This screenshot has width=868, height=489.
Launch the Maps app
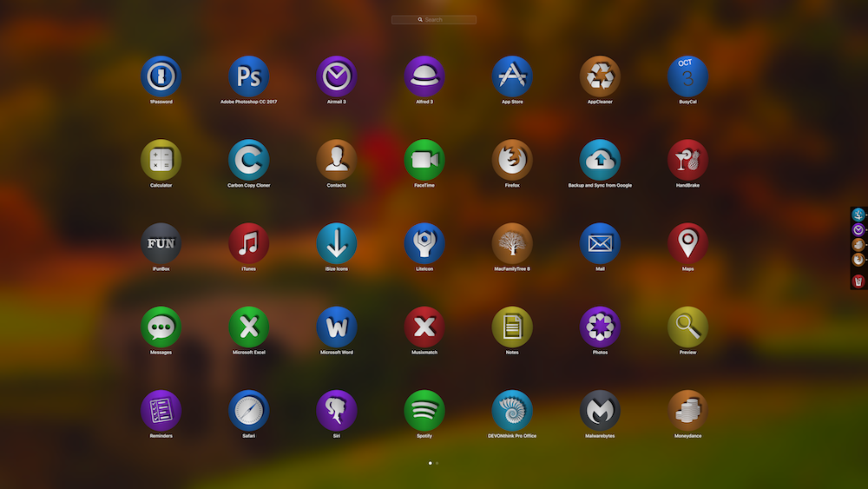pos(687,244)
